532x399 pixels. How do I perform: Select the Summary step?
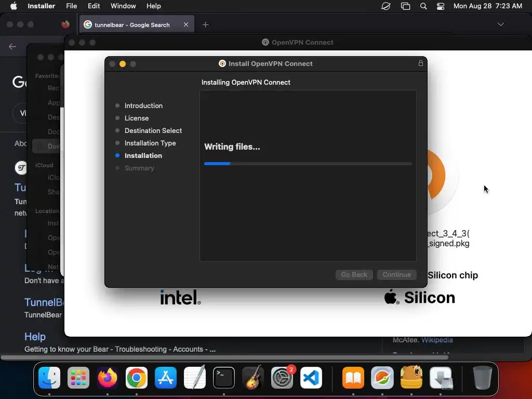point(139,168)
